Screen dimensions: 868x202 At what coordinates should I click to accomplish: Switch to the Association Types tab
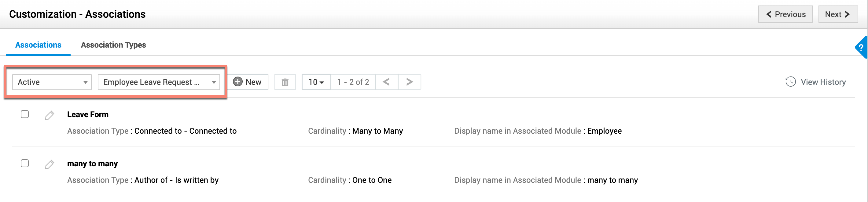point(113,45)
